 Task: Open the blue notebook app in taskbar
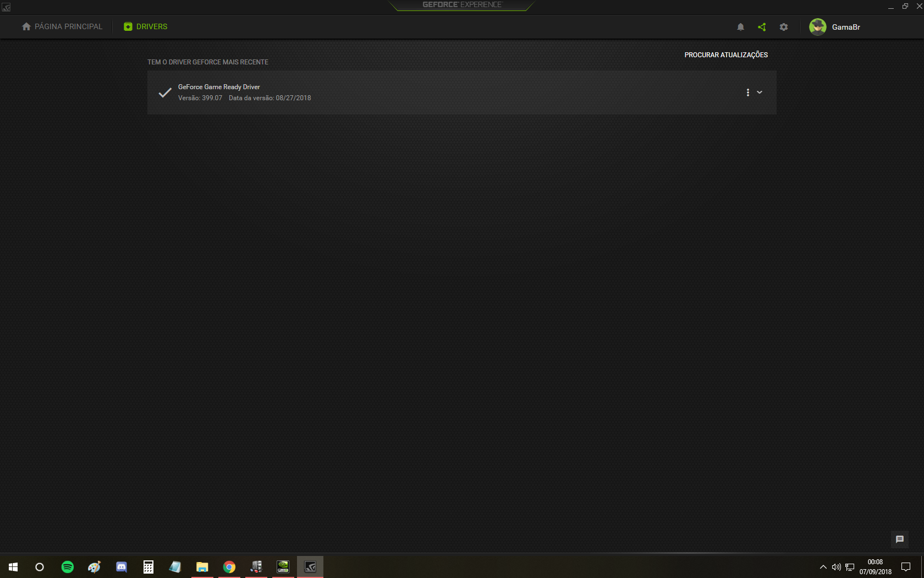tap(175, 567)
